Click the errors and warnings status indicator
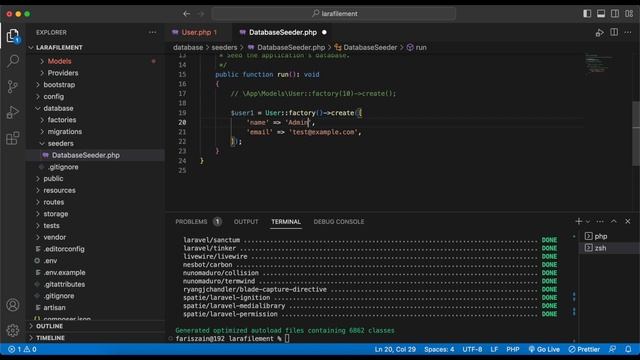Image resolution: width=640 pixels, height=360 pixels. pos(22,349)
